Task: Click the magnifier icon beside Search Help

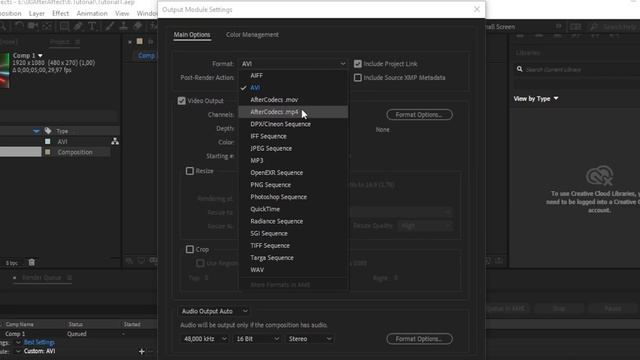Action: click(594, 27)
